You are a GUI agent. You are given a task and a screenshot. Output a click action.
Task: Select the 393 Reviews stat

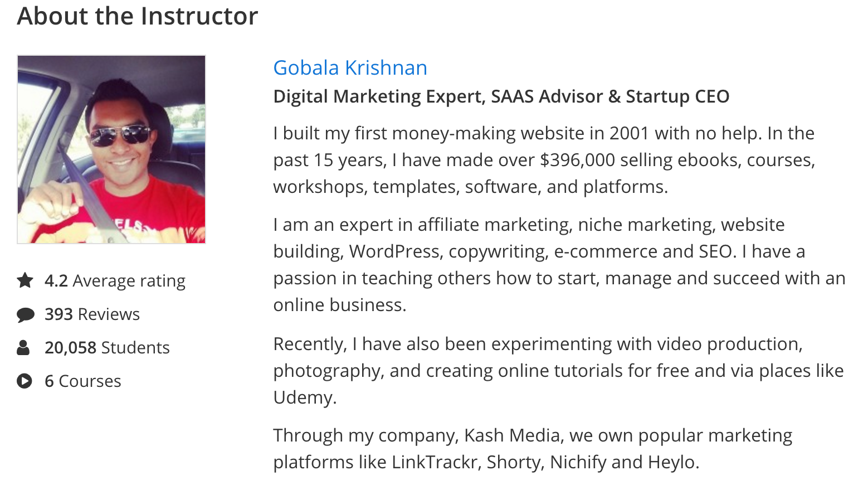(x=92, y=314)
